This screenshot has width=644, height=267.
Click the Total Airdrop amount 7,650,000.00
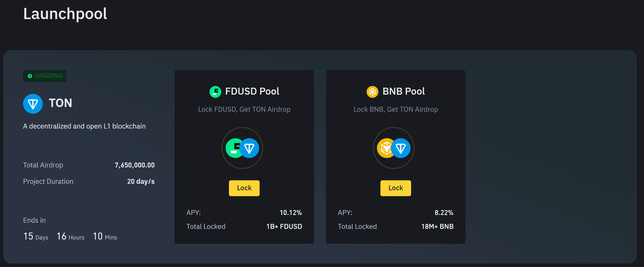coord(134,165)
